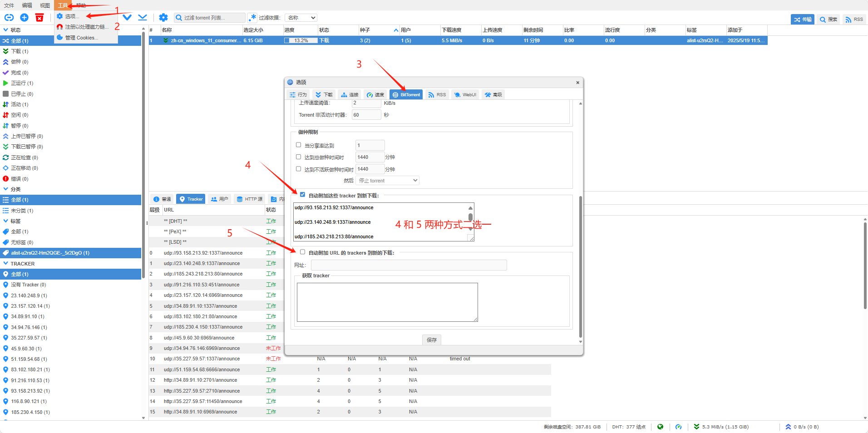Click the 13.2% progress bar of torrent
868x433 pixels.
point(301,40)
